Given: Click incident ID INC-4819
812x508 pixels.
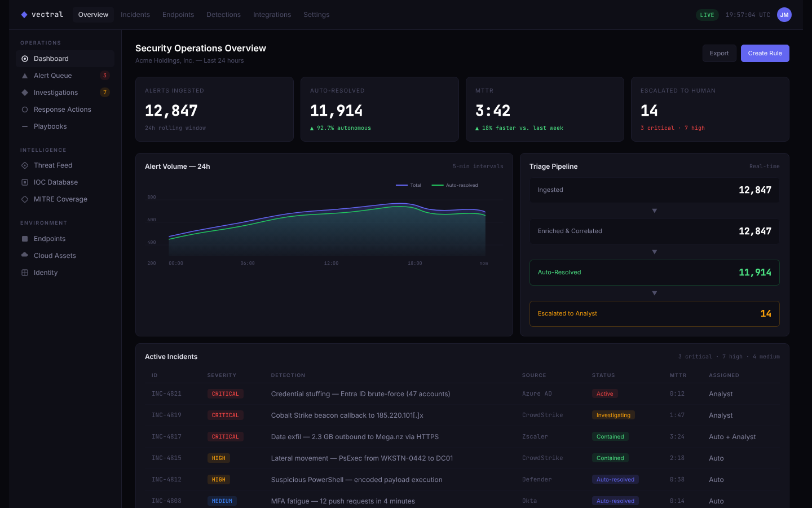Looking at the screenshot, I should (166, 415).
